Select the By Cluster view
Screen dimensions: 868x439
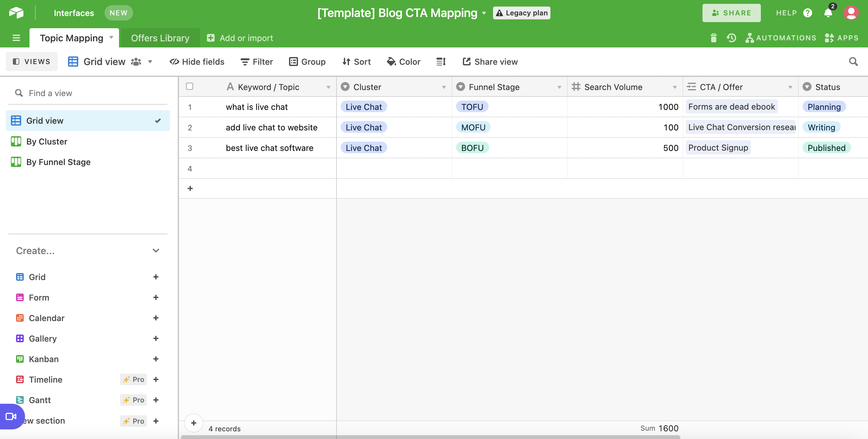pos(47,141)
